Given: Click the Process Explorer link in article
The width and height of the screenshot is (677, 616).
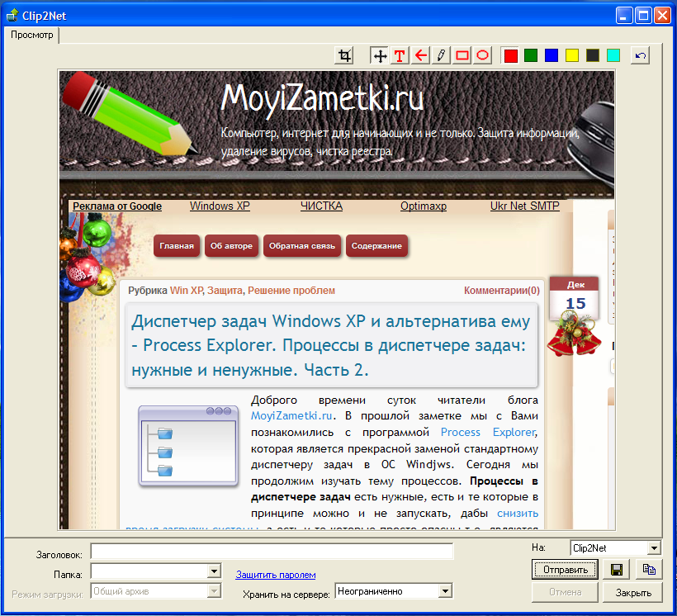Looking at the screenshot, I should (x=488, y=433).
